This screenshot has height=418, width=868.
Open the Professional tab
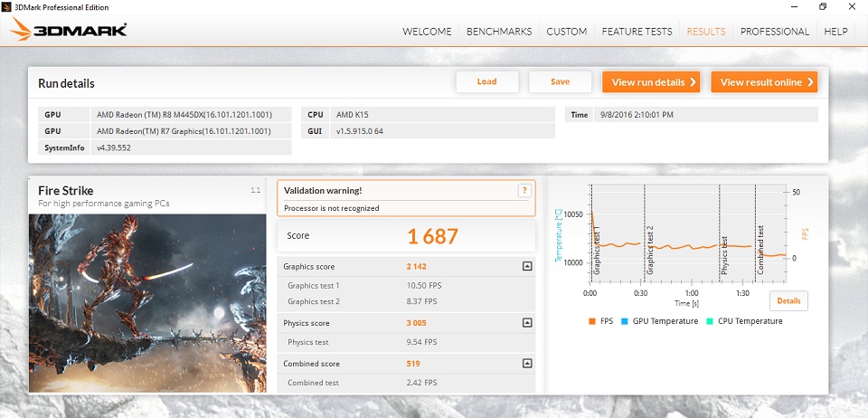tap(774, 32)
